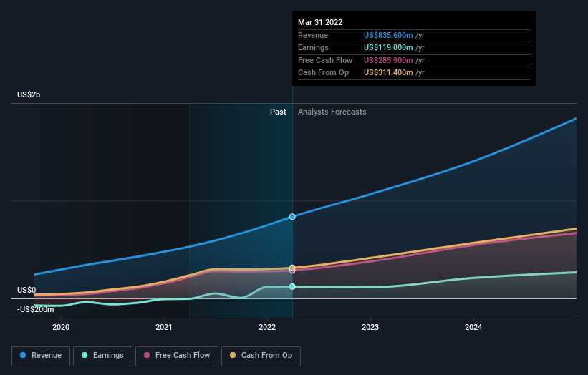Click the Past section label
588x375 pixels.
(278, 112)
